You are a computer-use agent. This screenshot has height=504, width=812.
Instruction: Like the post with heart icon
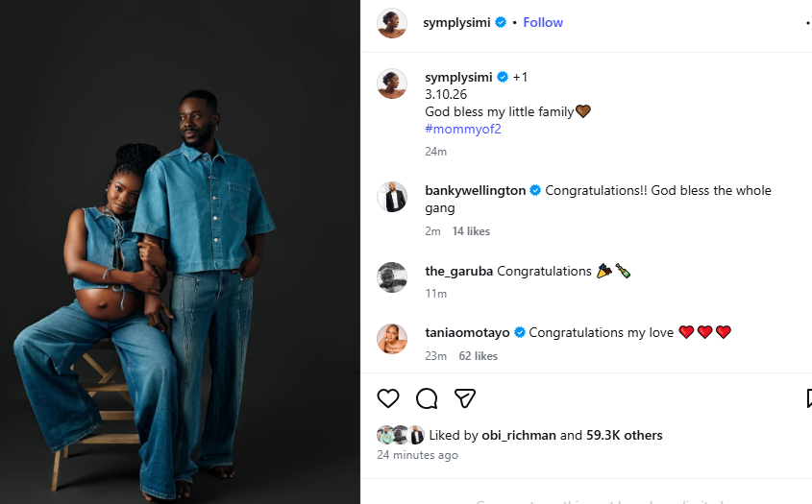388,398
